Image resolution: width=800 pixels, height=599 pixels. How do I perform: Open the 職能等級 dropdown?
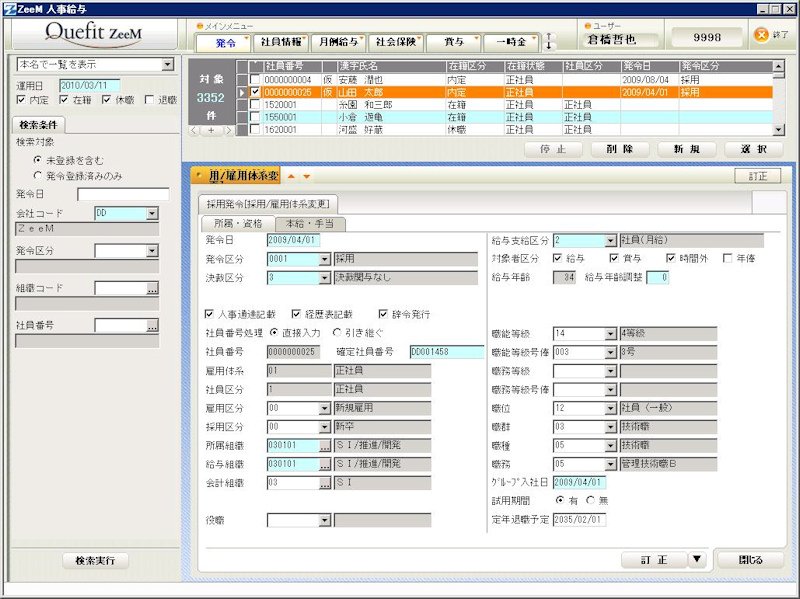[x=611, y=334]
